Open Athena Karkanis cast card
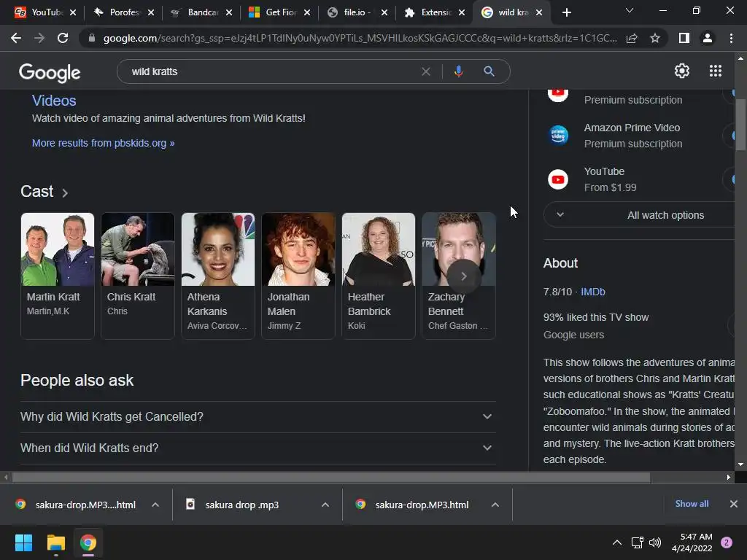Screen dimensions: 747x560 [x=218, y=276]
